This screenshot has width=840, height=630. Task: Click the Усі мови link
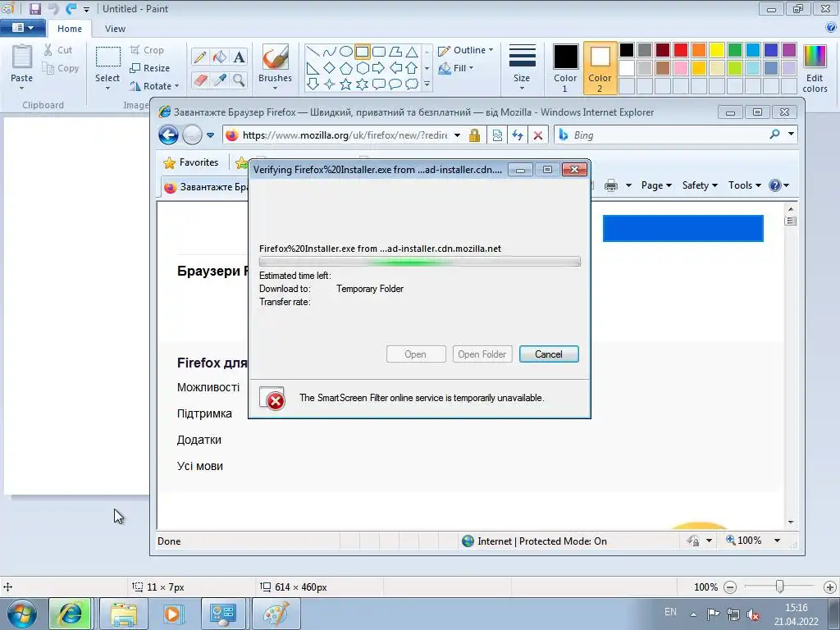click(x=200, y=466)
